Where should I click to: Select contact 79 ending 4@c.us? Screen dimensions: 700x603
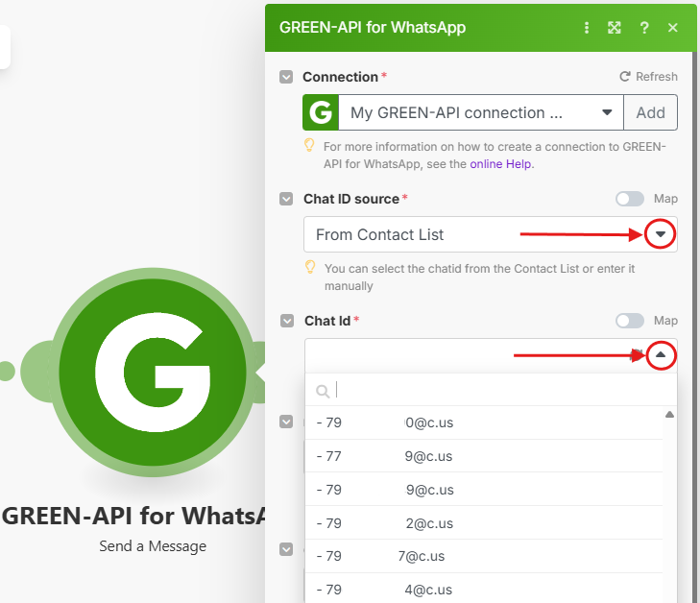pyautogui.click(x=484, y=590)
